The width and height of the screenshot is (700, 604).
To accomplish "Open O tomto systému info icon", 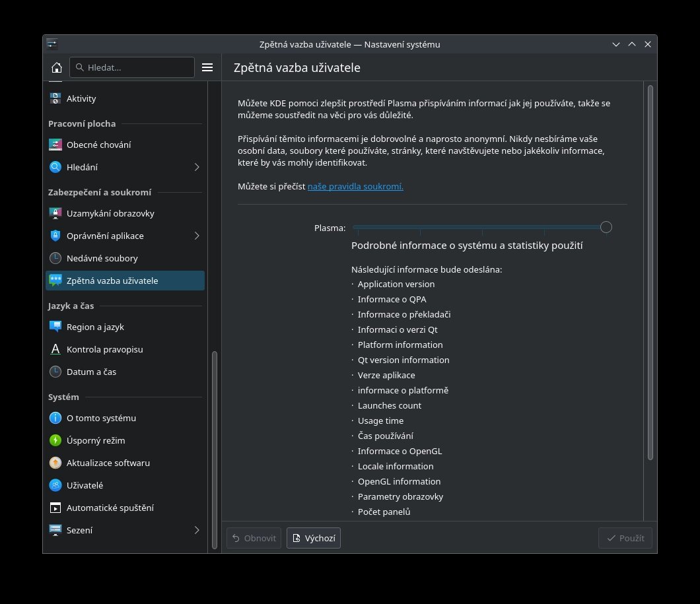I will pos(55,418).
